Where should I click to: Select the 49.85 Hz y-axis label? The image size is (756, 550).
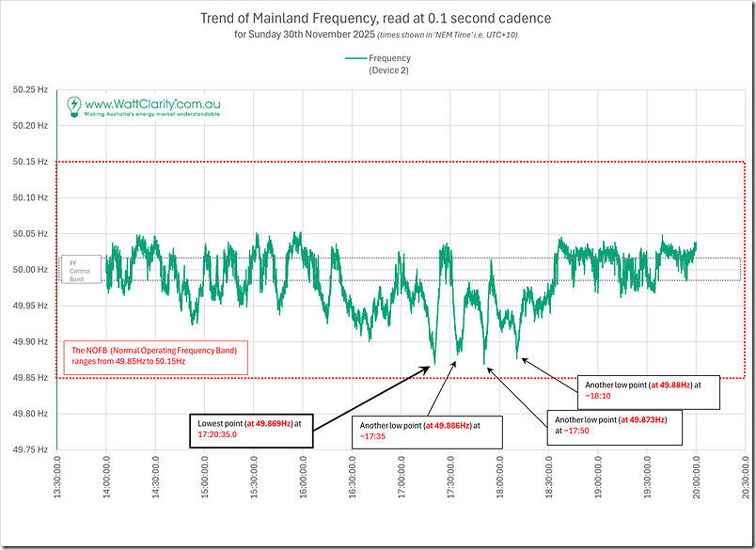coord(30,378)
